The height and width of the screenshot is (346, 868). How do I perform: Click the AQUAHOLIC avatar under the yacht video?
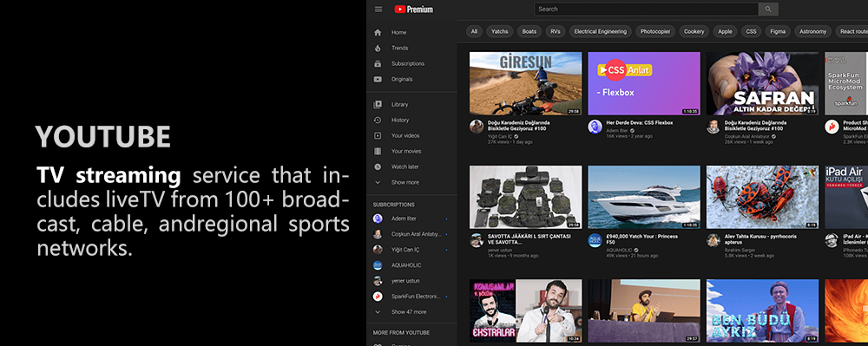(x=595, y=240)
